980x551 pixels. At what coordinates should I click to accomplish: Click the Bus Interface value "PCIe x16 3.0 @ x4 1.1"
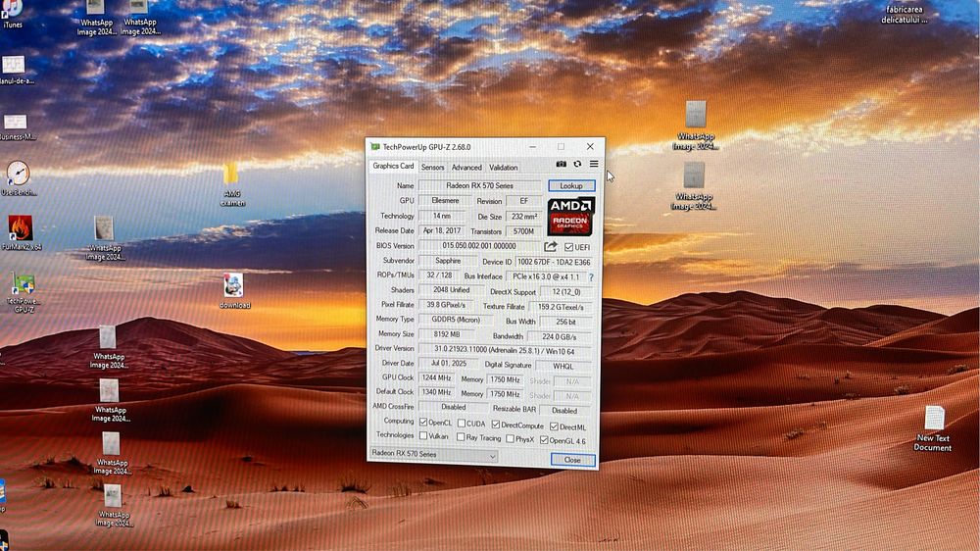[x=546, y=276]
